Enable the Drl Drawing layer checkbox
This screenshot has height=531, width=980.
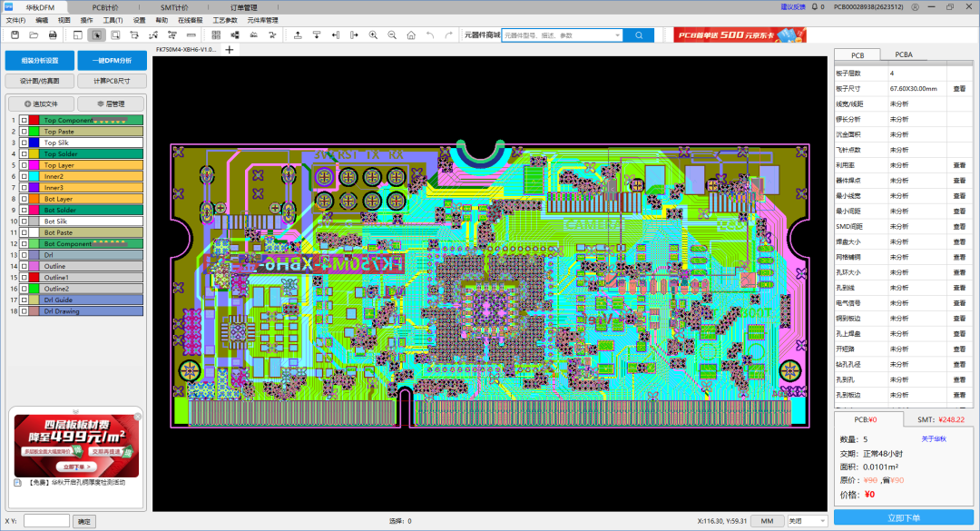24,311
